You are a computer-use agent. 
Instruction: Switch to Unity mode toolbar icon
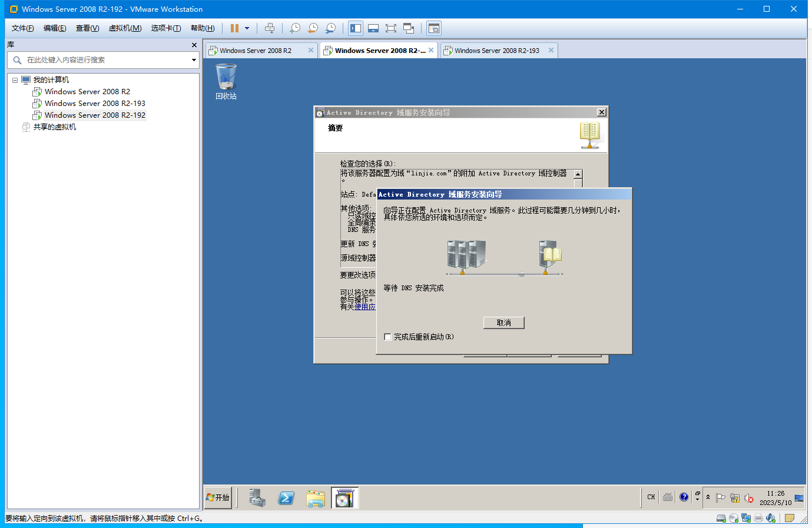click(409, 28)
